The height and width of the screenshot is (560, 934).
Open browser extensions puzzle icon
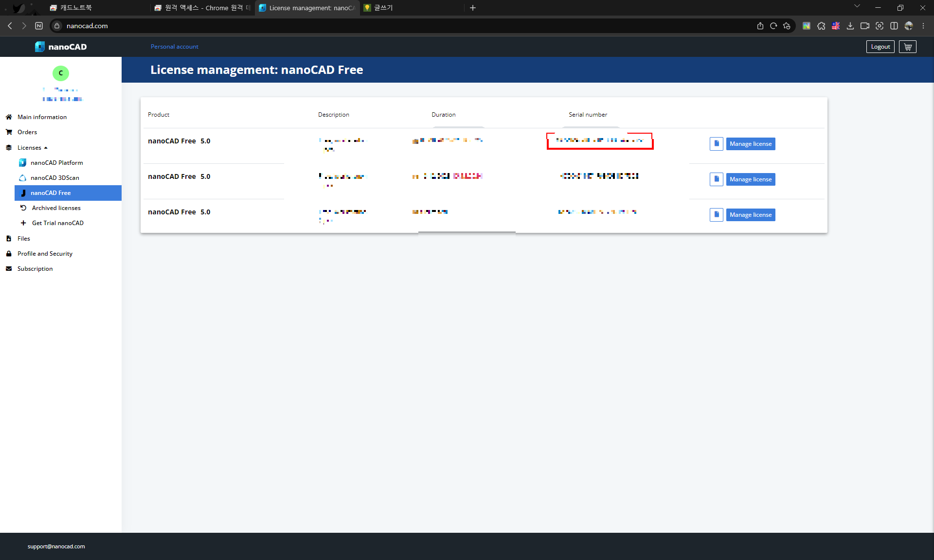point(821,26)
